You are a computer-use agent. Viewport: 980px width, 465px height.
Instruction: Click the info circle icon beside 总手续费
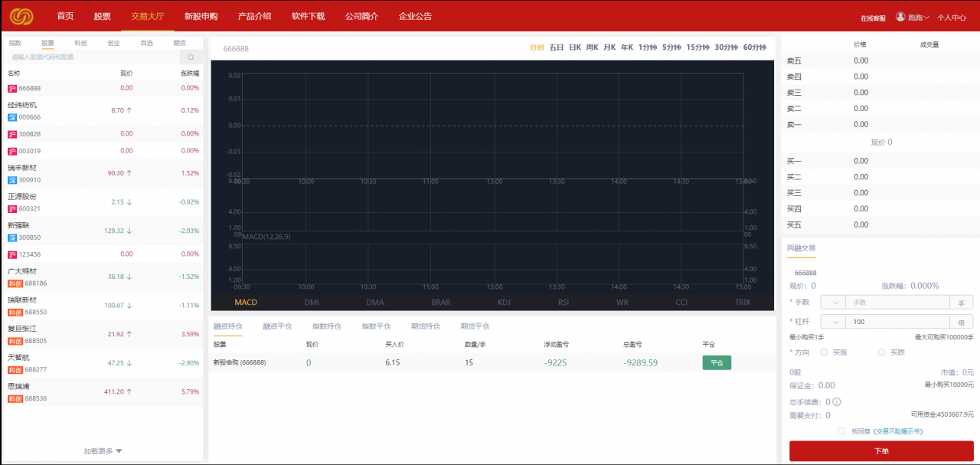click(837, 401)
